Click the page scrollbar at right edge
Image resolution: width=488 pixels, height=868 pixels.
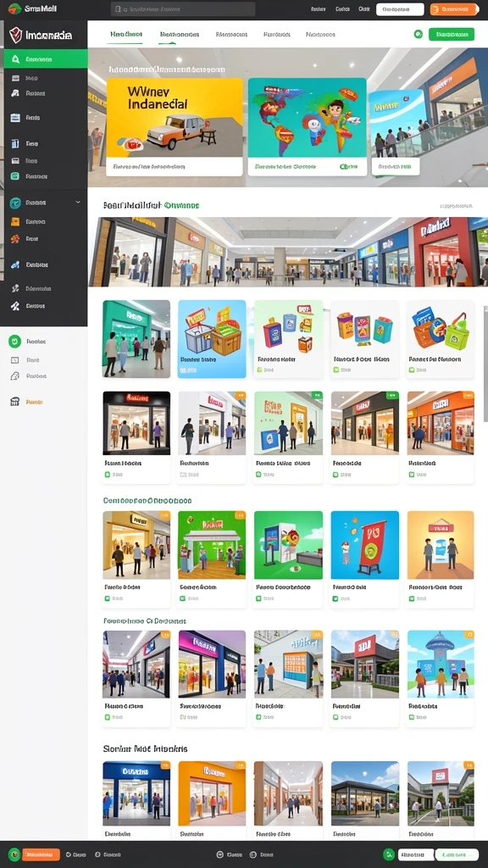485,364
